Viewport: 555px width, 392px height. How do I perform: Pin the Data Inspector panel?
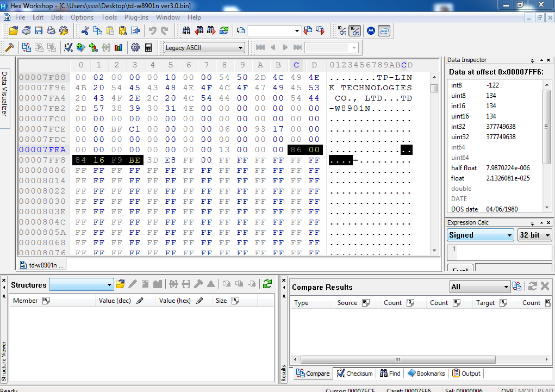pos(532,60)
